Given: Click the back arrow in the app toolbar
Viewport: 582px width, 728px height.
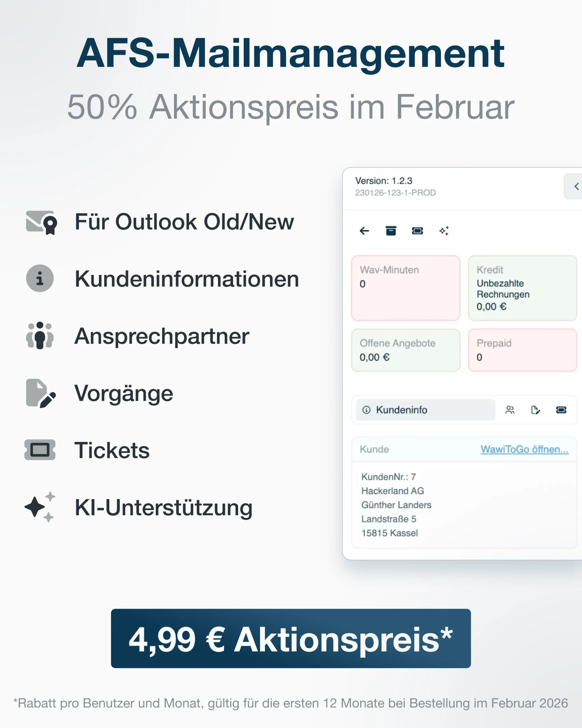Looking at the screenshot, I should [364, 231].
